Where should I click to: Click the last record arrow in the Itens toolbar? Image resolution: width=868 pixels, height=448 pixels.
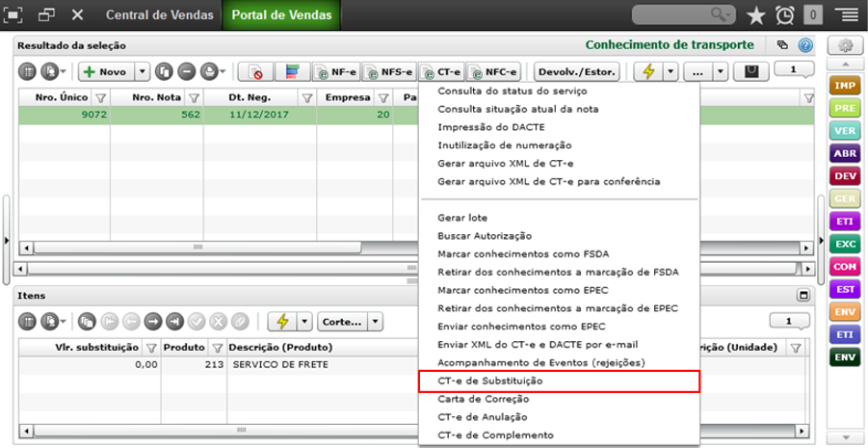click(174, 321)
